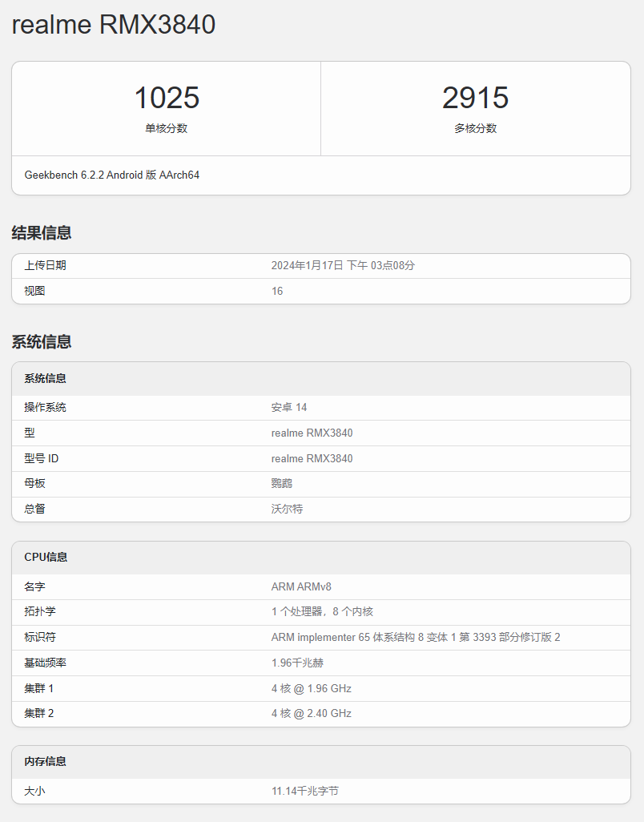Select the memory size value 11.14千兆字节
Image resolution: width=644 pixels, height=822 pixels.
point(305,791)
